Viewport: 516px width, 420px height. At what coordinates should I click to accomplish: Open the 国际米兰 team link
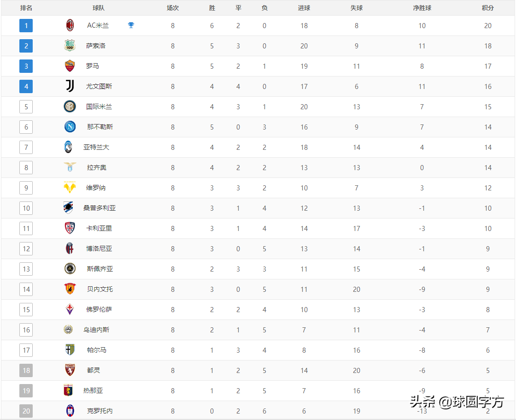[x=99, y=107]
